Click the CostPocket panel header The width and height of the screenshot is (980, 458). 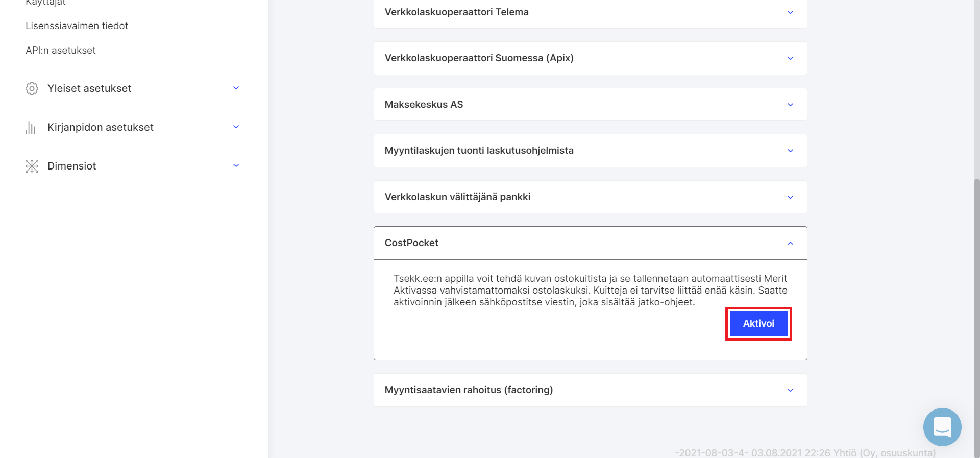590,243
